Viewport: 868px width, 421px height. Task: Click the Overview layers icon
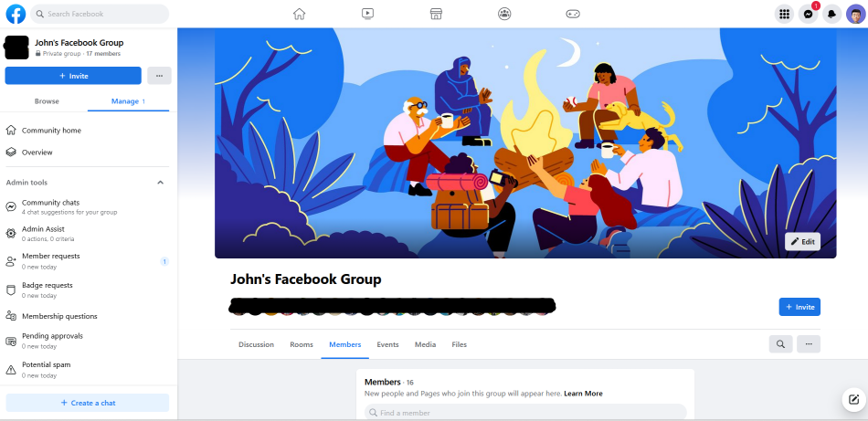tap(11, 153)
